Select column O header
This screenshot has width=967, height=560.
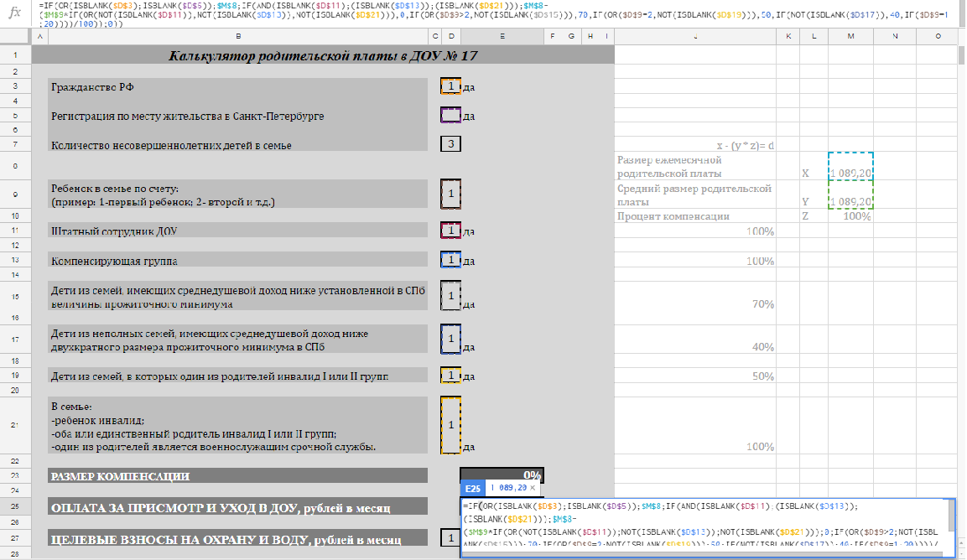pyautogui.click(x=938, y=36)
